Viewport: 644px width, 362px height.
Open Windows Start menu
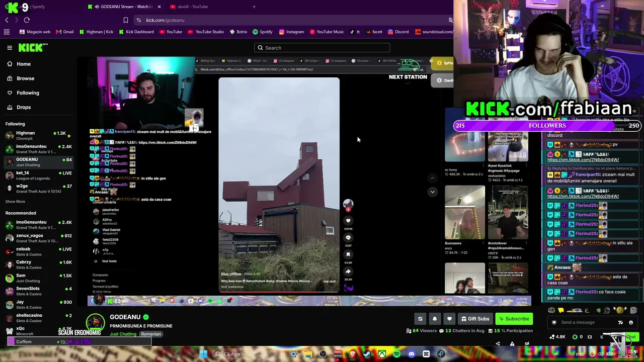coord(203,354)
